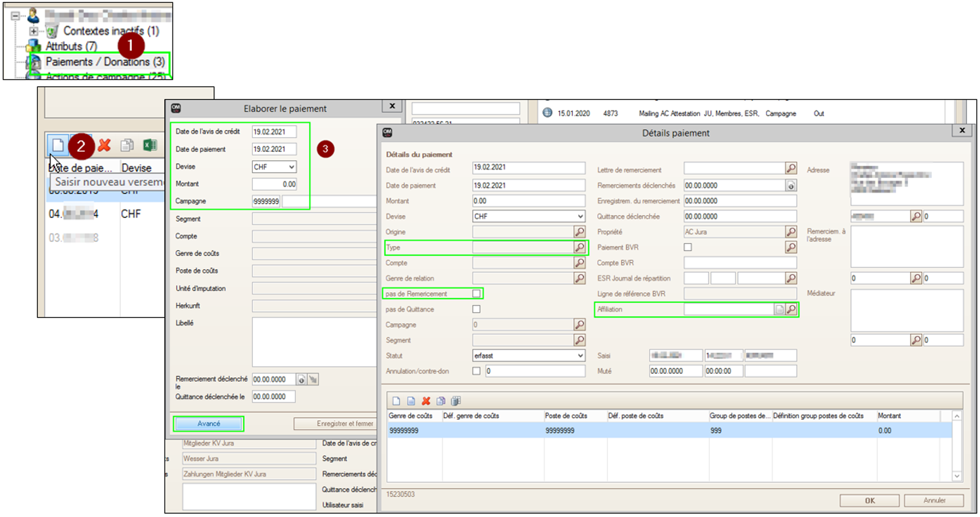
Task: Click the Affiliation lookup magnifier icon
Action: [791, 309]
